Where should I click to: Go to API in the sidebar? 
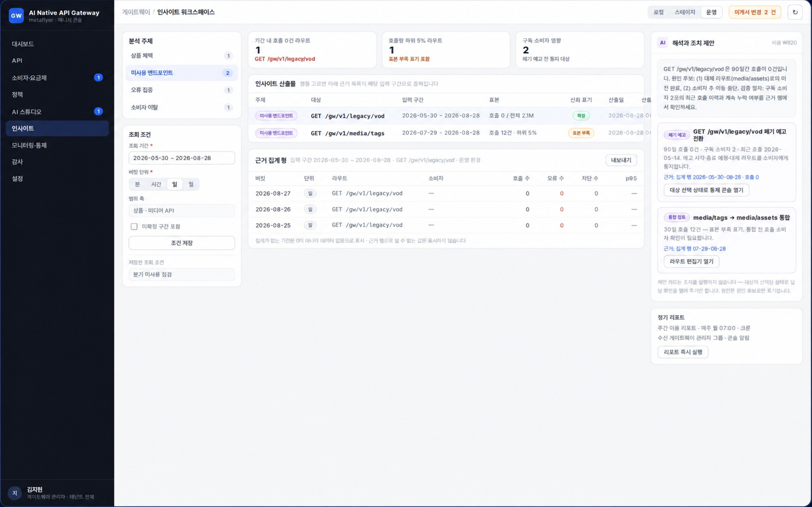pyautogui.click(x=57, y=60)
